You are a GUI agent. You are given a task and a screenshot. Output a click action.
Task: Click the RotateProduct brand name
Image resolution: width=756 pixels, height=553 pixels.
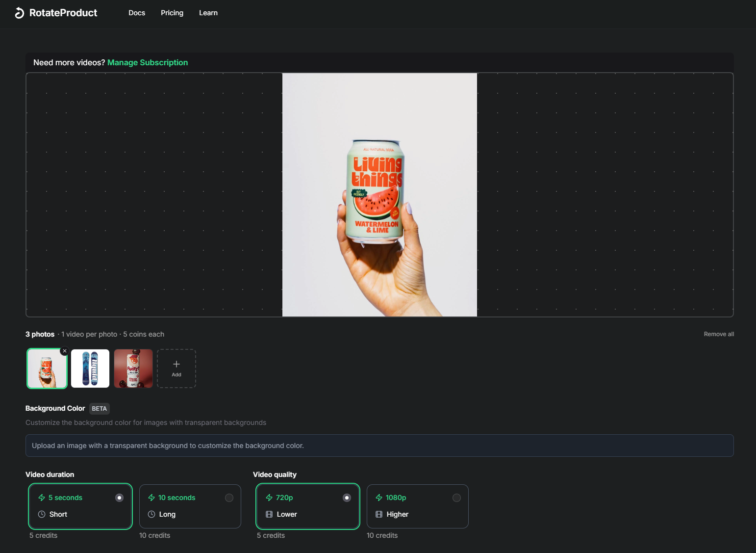[x=63, y=13]
